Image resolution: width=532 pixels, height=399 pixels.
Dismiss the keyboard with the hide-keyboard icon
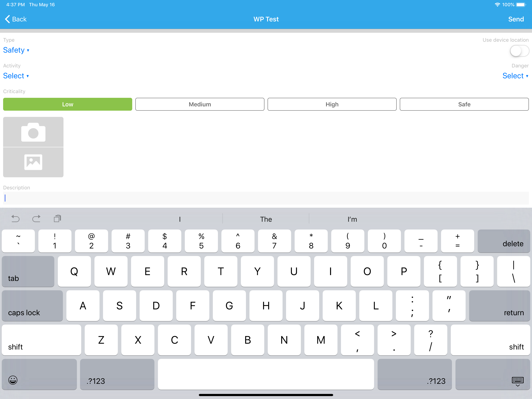518,381
